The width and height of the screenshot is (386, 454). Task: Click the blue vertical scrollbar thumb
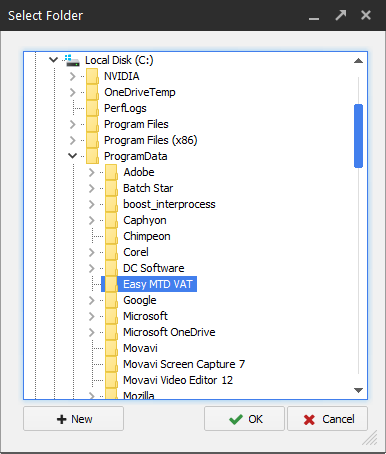click(358, 136)
